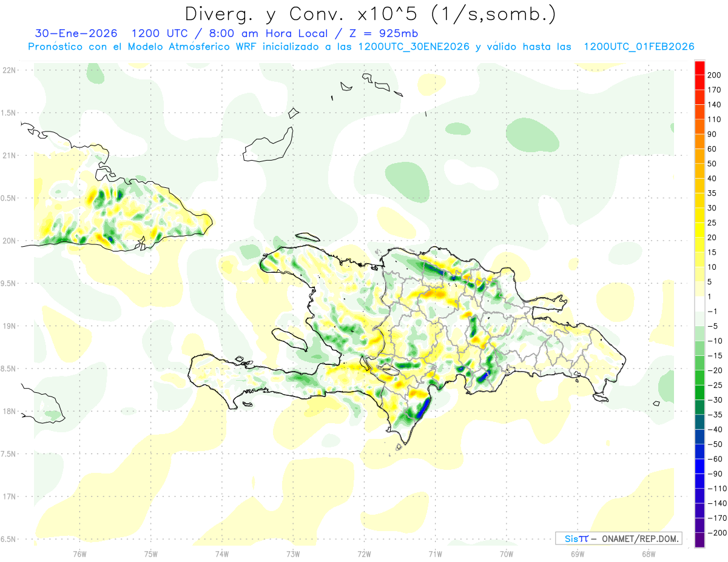Click the longitude label '71W'

tap(435, 553)
